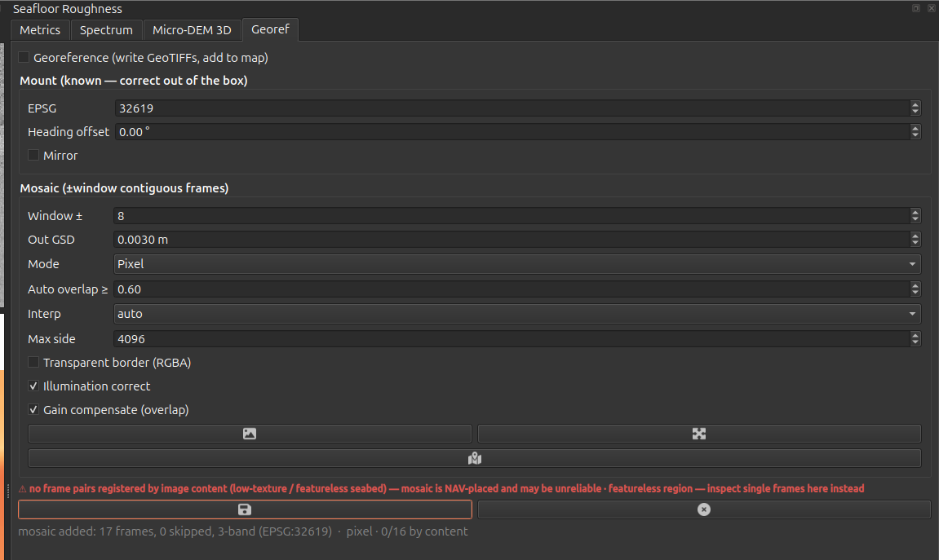This screenshot has height=560, width=939.
Task: Increase Auto overlap with up arrow
Action: coord(915,285)
